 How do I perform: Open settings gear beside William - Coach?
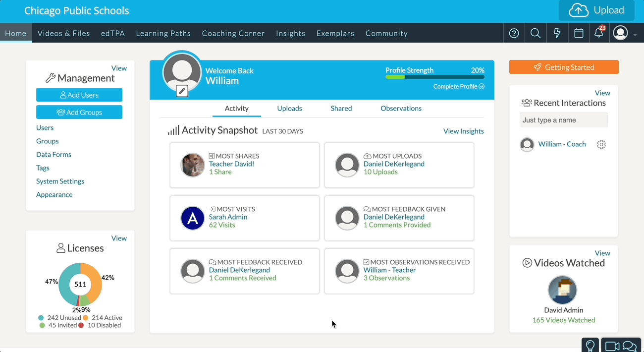coord(601,144)
